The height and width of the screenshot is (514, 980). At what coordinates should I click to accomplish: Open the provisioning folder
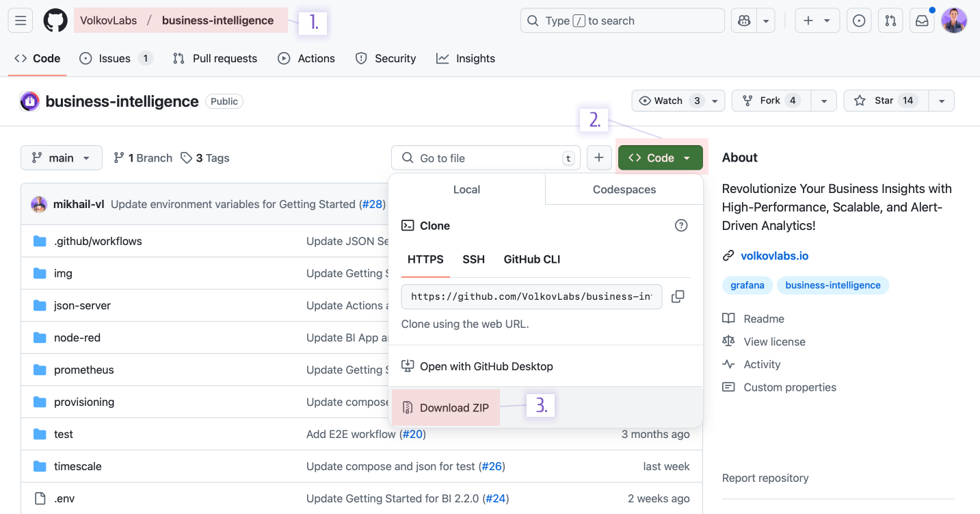click(x=84, y=402)
